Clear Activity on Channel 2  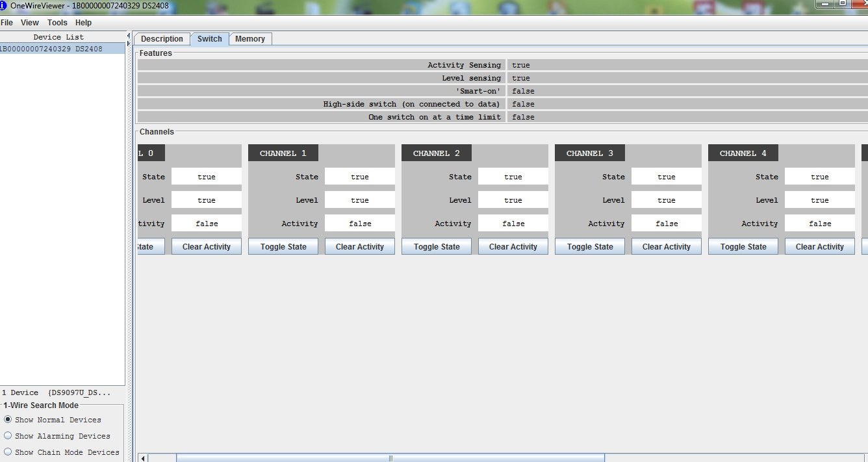[x=513, y=247]
